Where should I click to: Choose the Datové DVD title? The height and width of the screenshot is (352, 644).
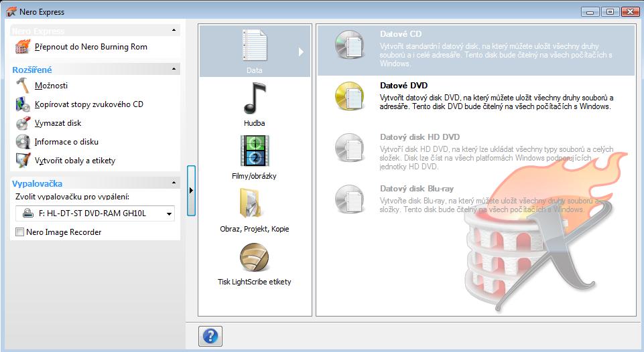click(x=403, y=86)
